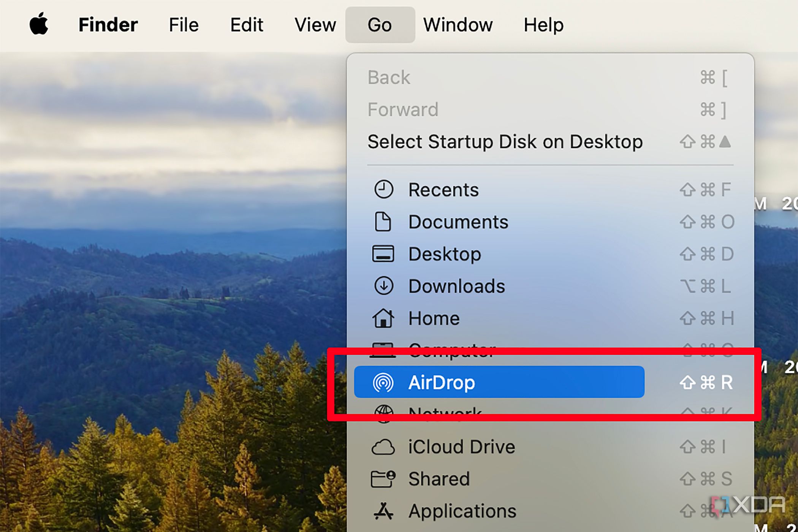
Task: Open the Apple menu
Action: 39,24
